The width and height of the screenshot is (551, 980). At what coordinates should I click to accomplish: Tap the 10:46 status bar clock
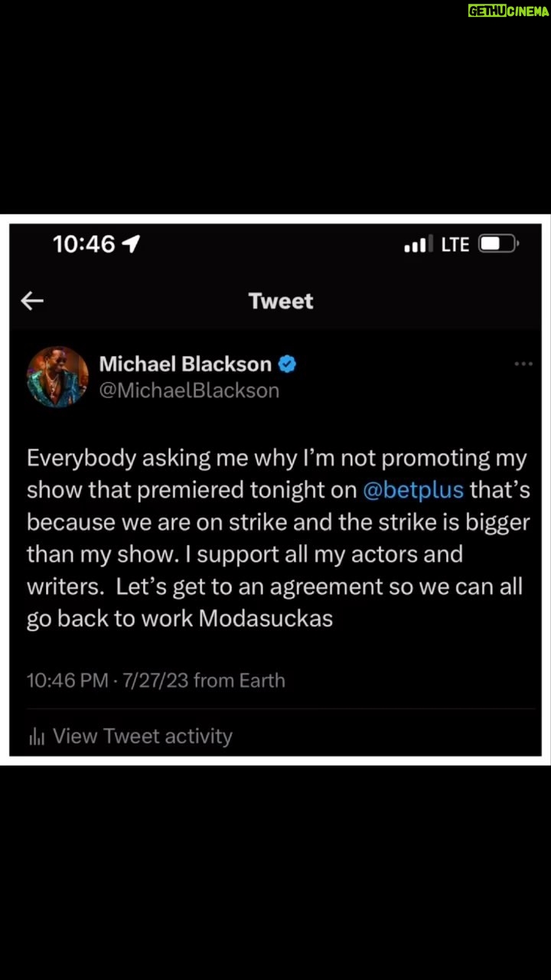pos(84,244)
